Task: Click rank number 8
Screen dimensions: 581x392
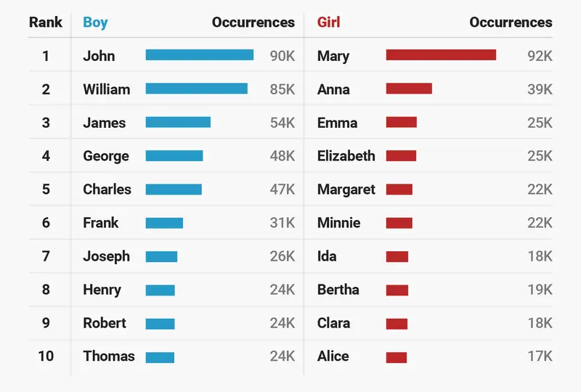Action: tap(46, 290)
